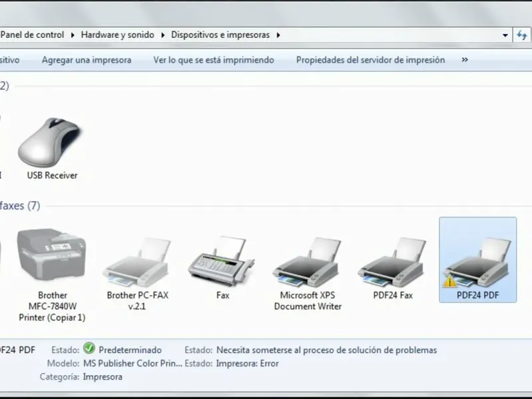
Task: Collapse the faxes (7) group header
Action: coord(20,205)
